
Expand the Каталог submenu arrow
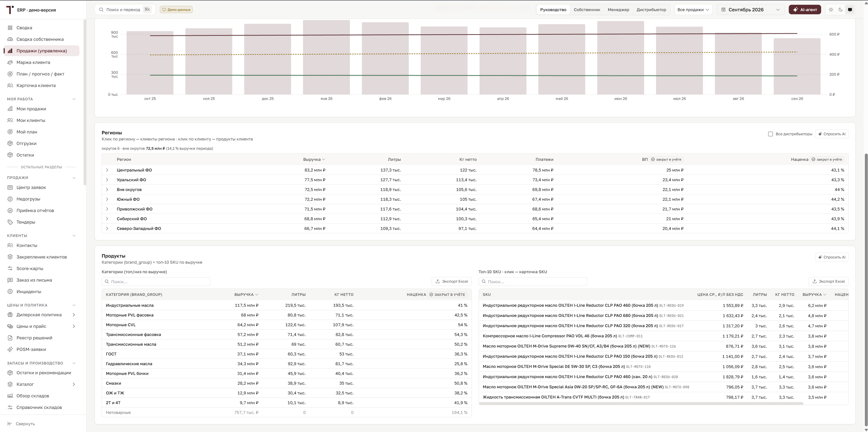point(74,384)
